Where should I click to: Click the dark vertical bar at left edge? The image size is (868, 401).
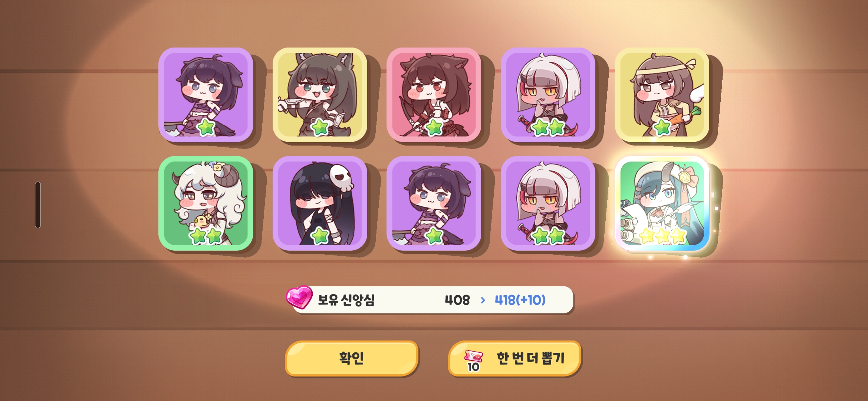point(38,205)
